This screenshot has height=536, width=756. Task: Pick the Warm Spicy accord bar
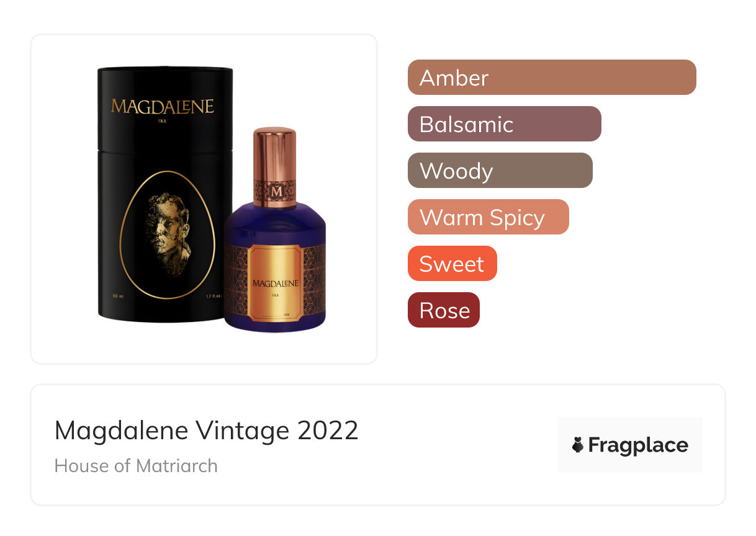[488, 217]
